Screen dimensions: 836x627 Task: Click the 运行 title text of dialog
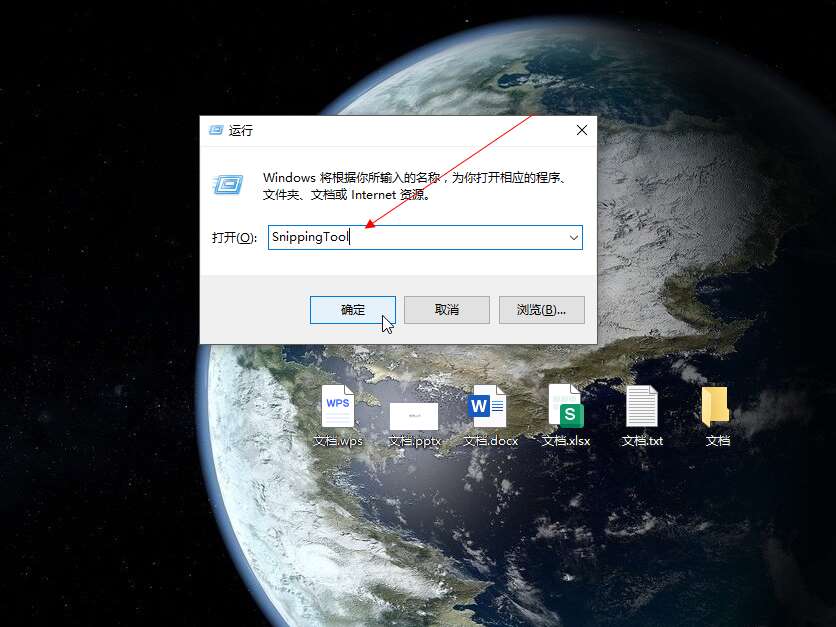240,130
